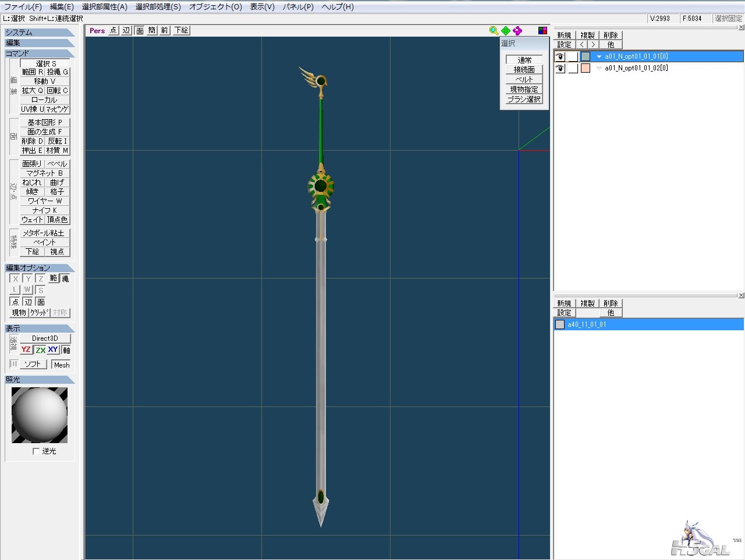The image size is (745, 560).
Task: Click the yellow magnifier zoom icon
Action: 494,30
